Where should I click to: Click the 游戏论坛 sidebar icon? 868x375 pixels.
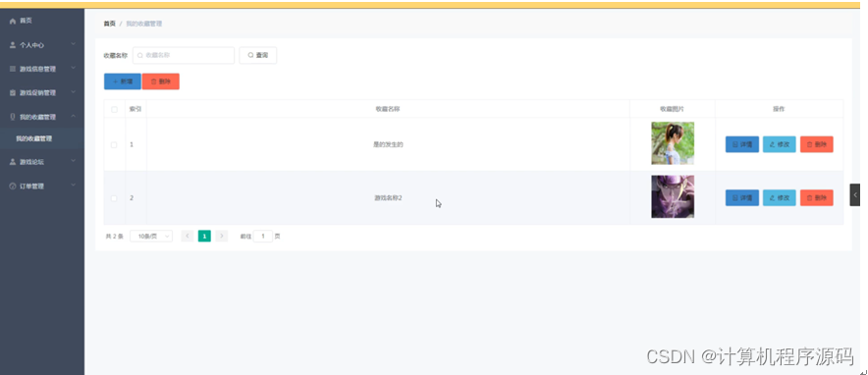coord(13,162)
